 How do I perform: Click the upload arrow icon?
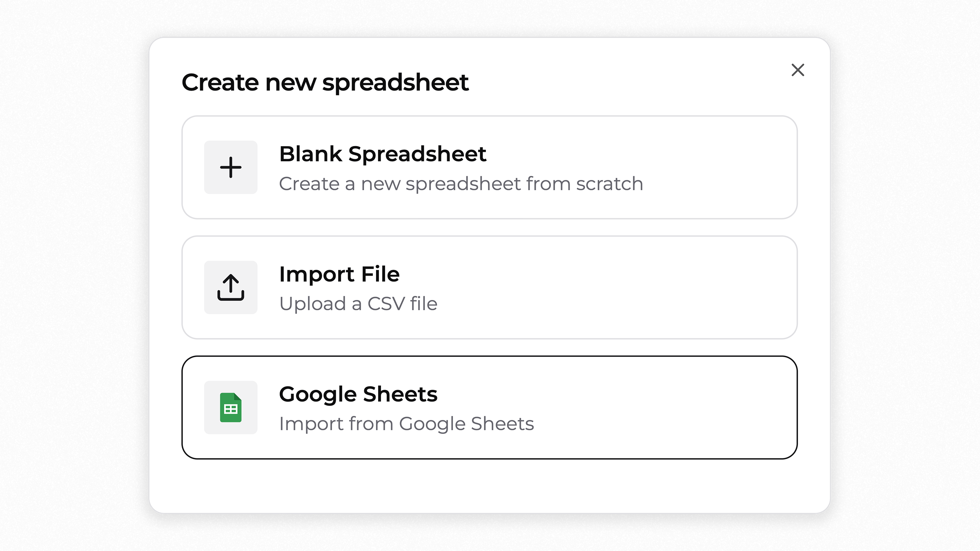[x=231, y=287]
